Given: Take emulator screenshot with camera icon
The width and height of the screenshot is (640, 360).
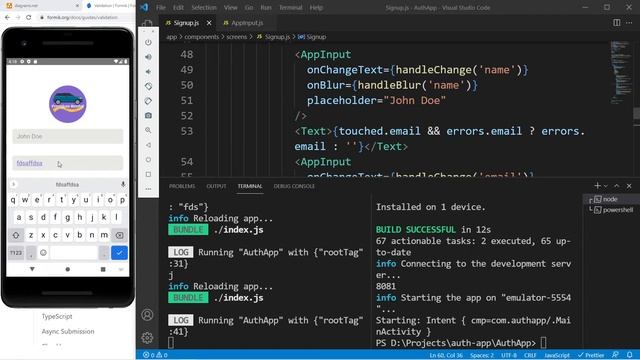Looking at the screenshot, I should pos(148,116).
